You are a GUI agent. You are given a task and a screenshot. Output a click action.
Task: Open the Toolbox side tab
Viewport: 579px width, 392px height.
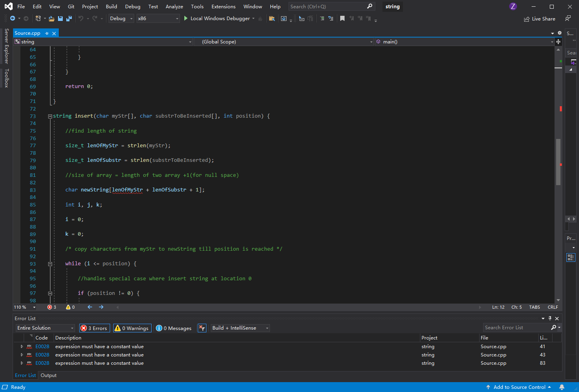click(6, 78)
